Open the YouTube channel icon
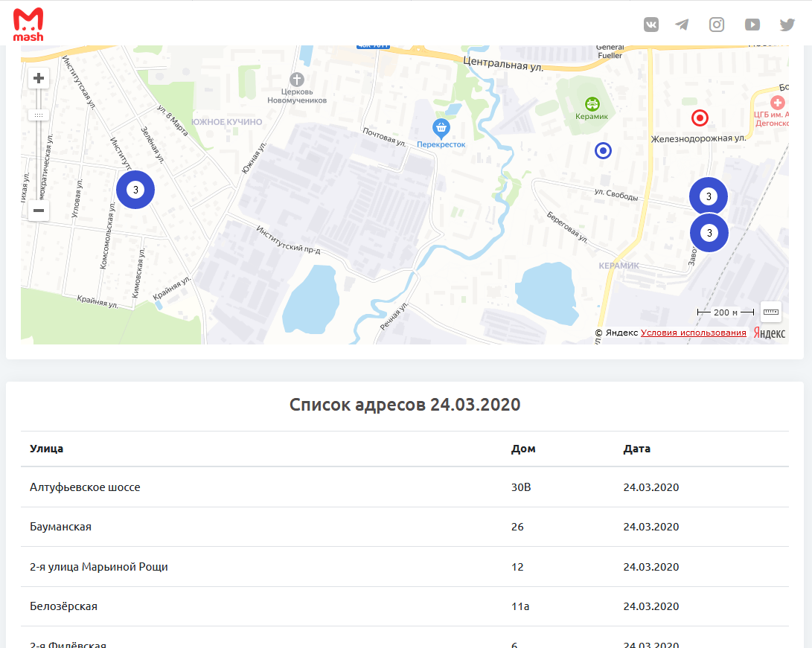 click(752, 25)
